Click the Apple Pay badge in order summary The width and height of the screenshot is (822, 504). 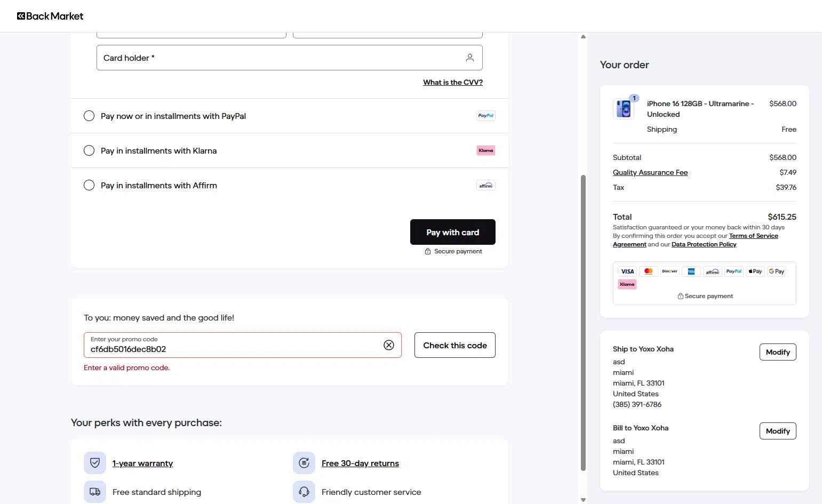[x=755, y=271]
